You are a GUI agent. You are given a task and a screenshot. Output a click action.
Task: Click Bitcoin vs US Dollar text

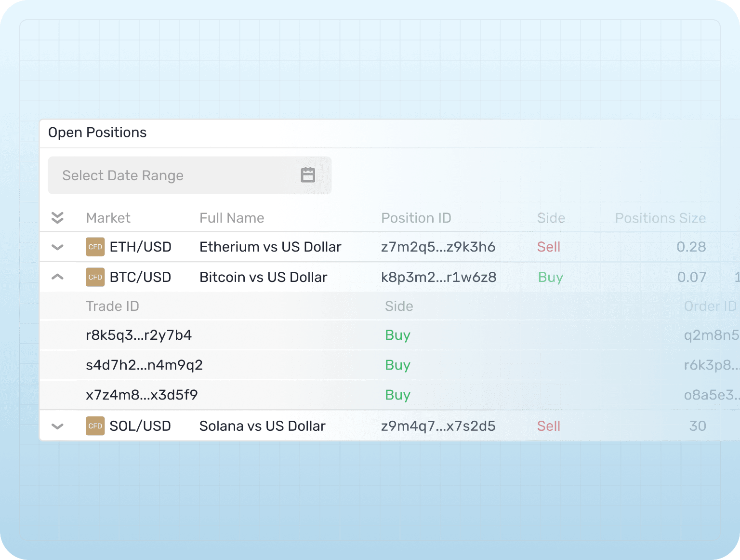(x=264, y=277)
